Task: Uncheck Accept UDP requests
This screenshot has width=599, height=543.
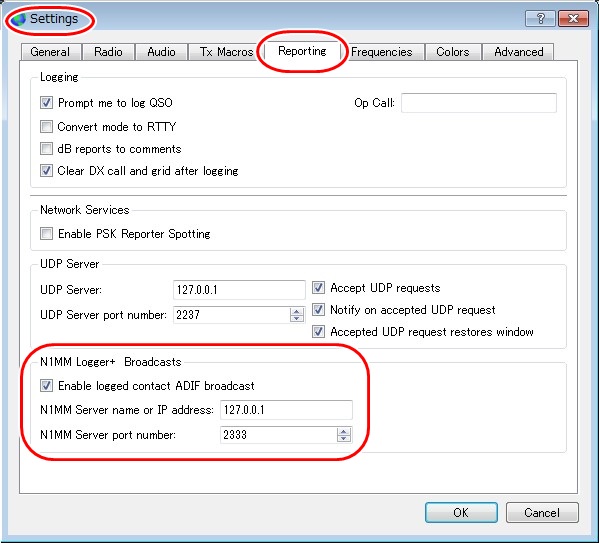Action: tap(318, 287)
